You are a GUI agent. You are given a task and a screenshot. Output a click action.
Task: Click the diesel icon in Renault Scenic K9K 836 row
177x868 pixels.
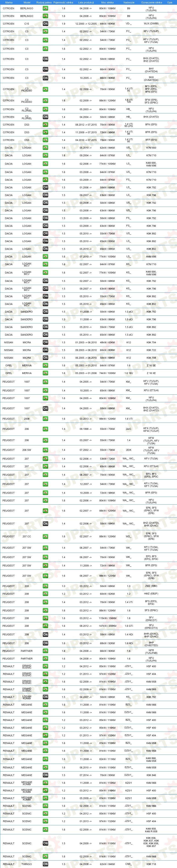point(45,843)
